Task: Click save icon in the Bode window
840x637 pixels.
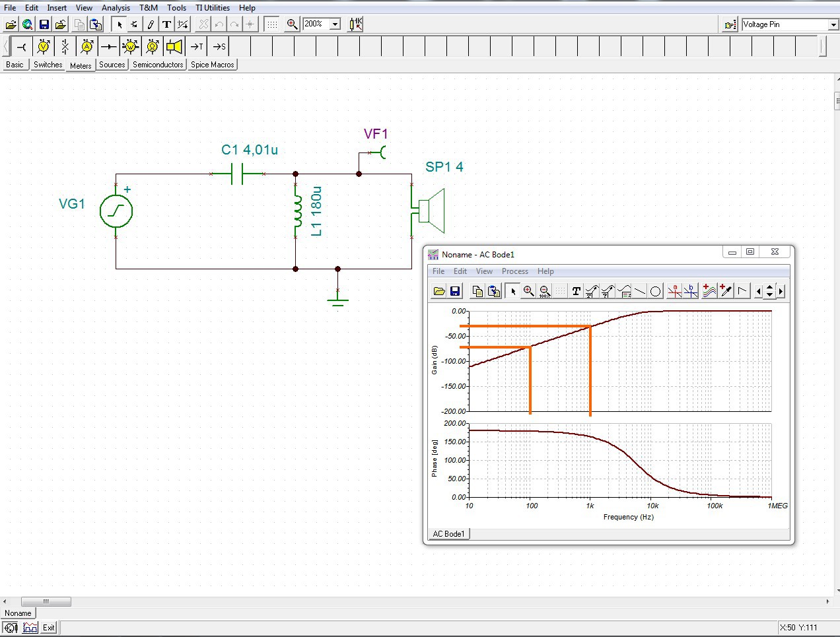Action: point(455,291)
